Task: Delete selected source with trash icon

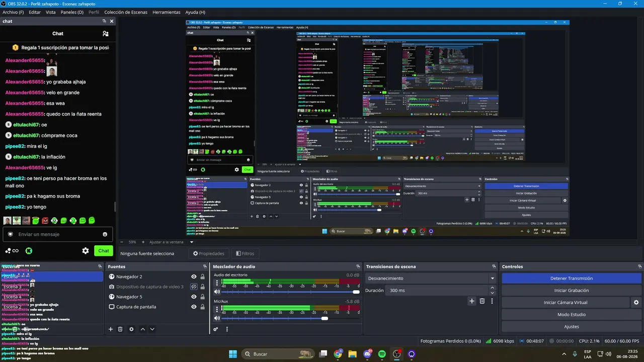Action: click(x=120, y=329)
